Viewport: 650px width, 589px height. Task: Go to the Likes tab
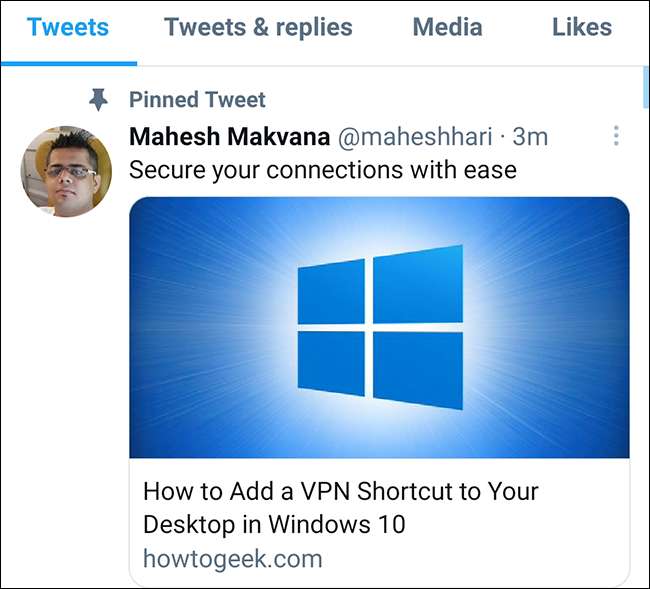pos(581,27)
